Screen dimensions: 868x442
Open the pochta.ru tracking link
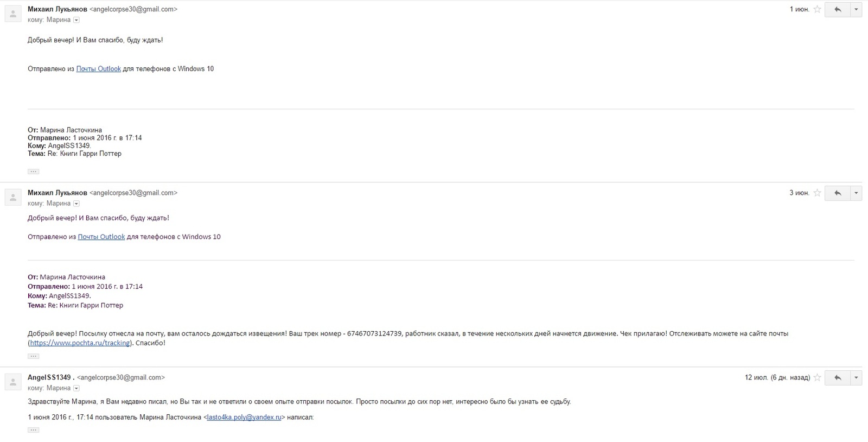80,343
